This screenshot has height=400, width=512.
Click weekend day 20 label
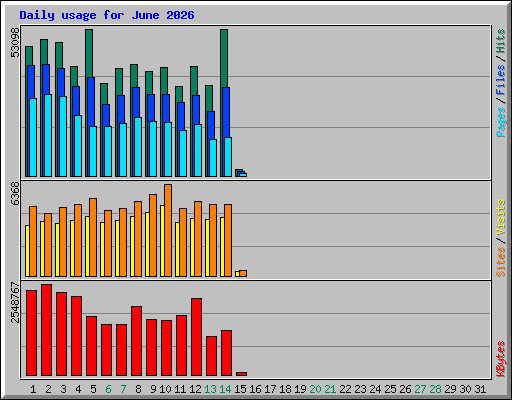[315, 389]
